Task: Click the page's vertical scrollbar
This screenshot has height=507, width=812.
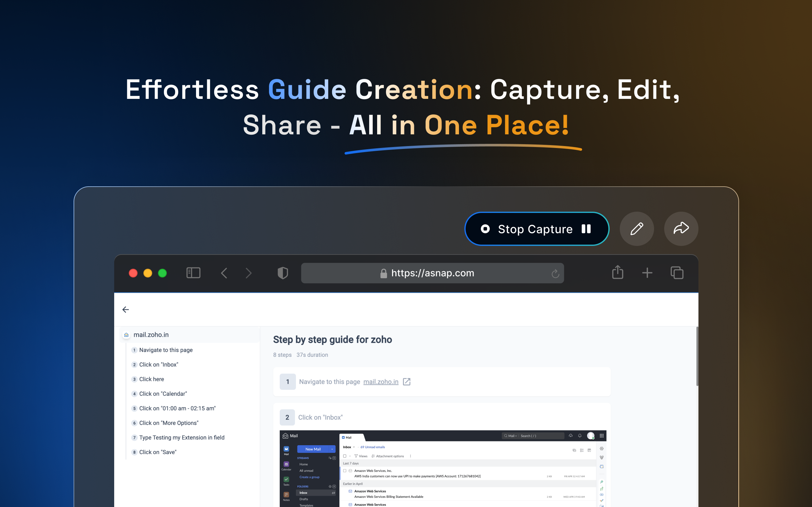Action: pos(697,356)
